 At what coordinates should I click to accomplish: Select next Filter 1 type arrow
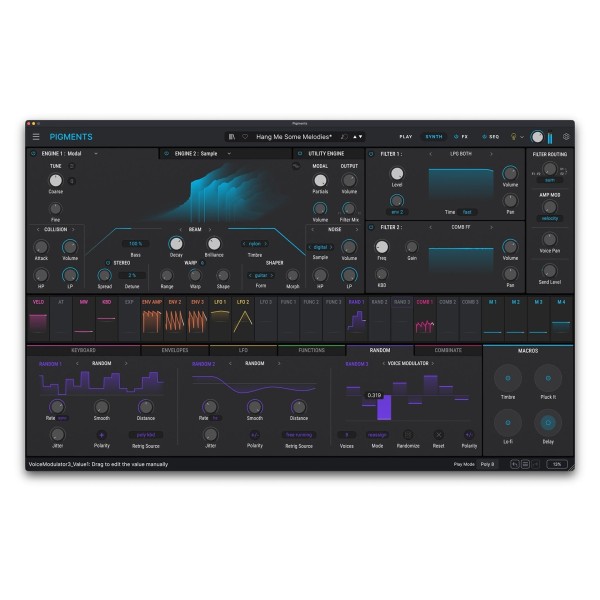(491, 154)
